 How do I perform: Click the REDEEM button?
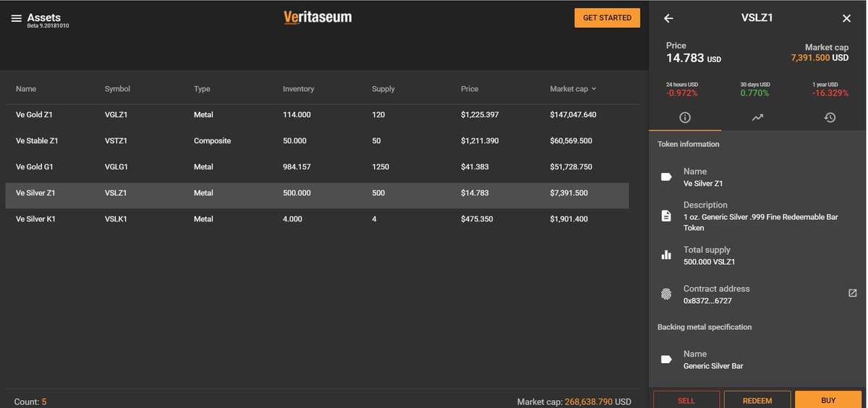pos(757,400)
